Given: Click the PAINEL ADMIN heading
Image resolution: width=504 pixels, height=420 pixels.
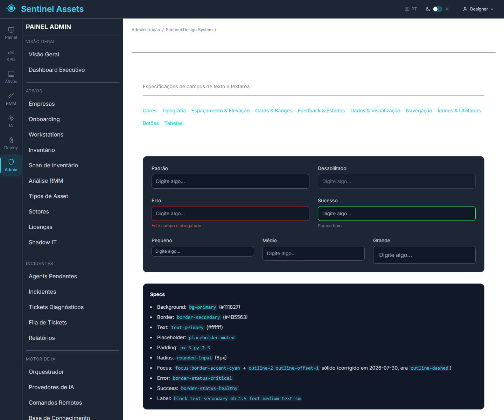Looking at the screenshot, I should coord(48,27).
